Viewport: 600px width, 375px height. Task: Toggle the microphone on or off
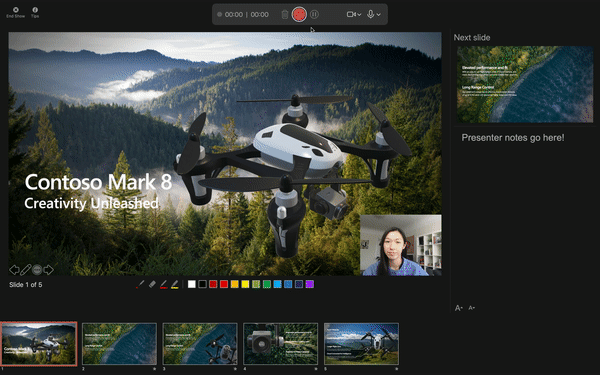370,15
